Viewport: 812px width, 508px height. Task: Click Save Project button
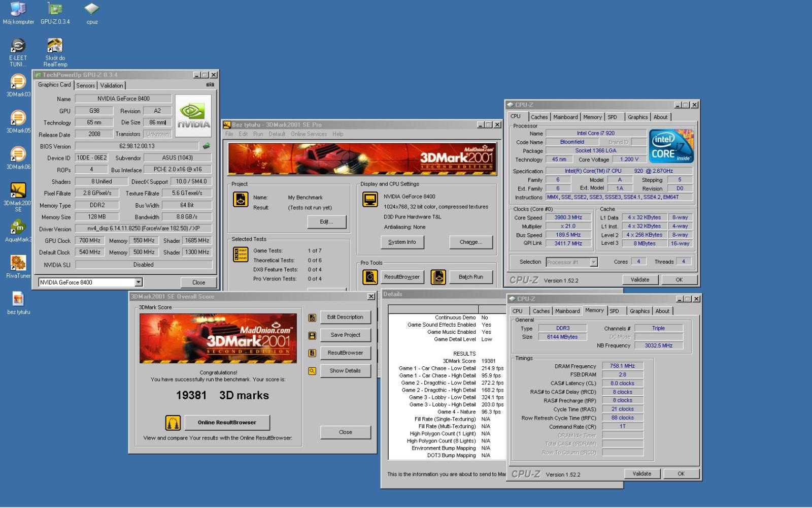[345, 335]
